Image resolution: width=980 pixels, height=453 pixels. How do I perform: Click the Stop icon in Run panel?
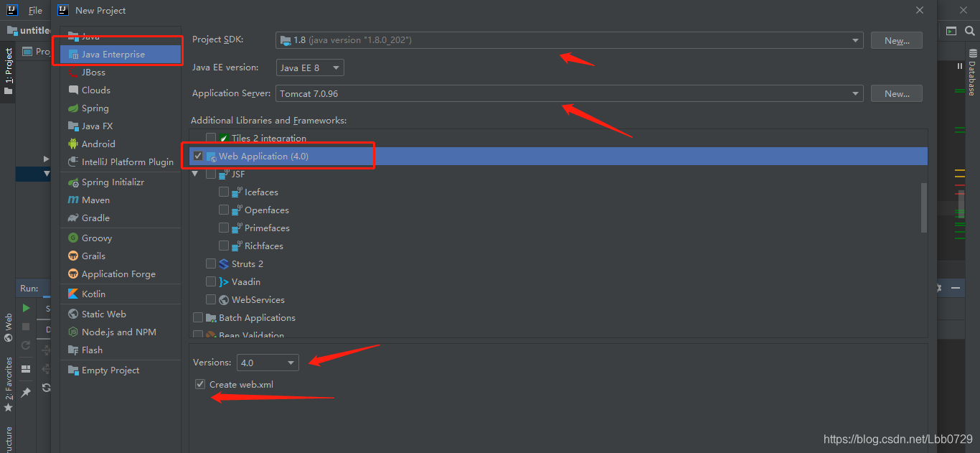(26, 327)
